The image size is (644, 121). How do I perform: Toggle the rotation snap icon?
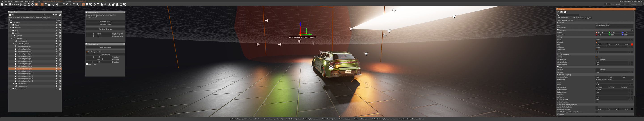(x=67, y=4)
